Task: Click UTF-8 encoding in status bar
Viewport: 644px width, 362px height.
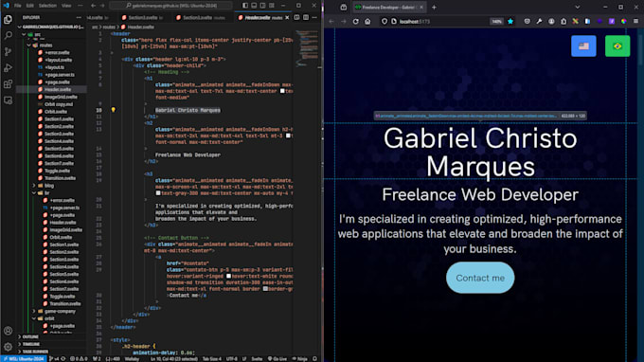Action: [232, 359]
